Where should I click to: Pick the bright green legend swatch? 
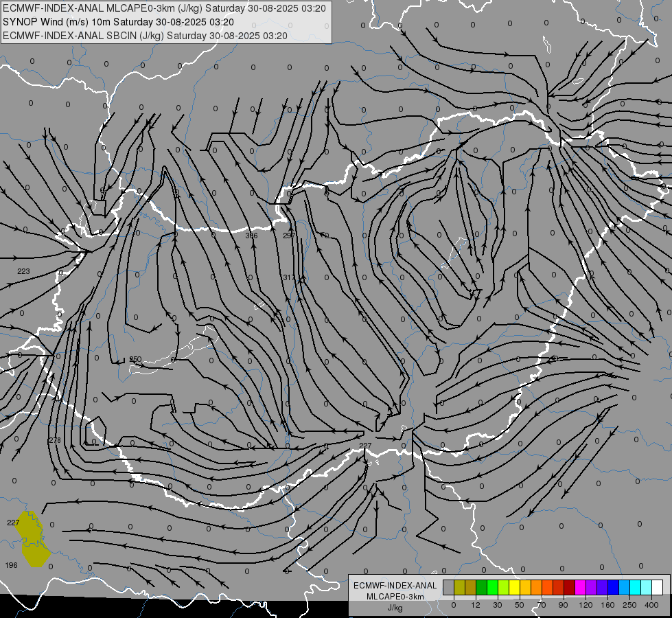click(x=492, y=587)
